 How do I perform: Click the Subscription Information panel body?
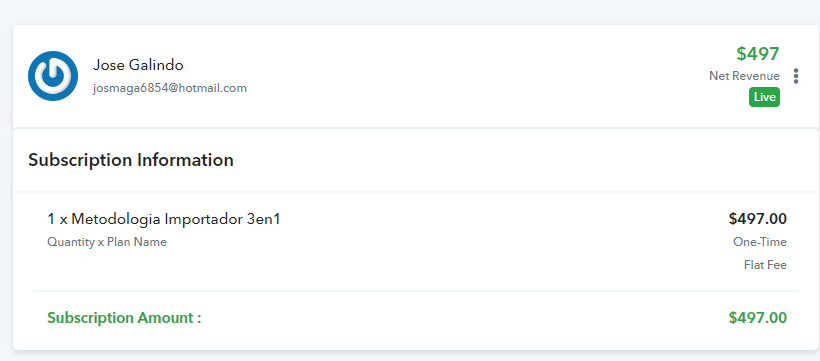pos(416,270)
